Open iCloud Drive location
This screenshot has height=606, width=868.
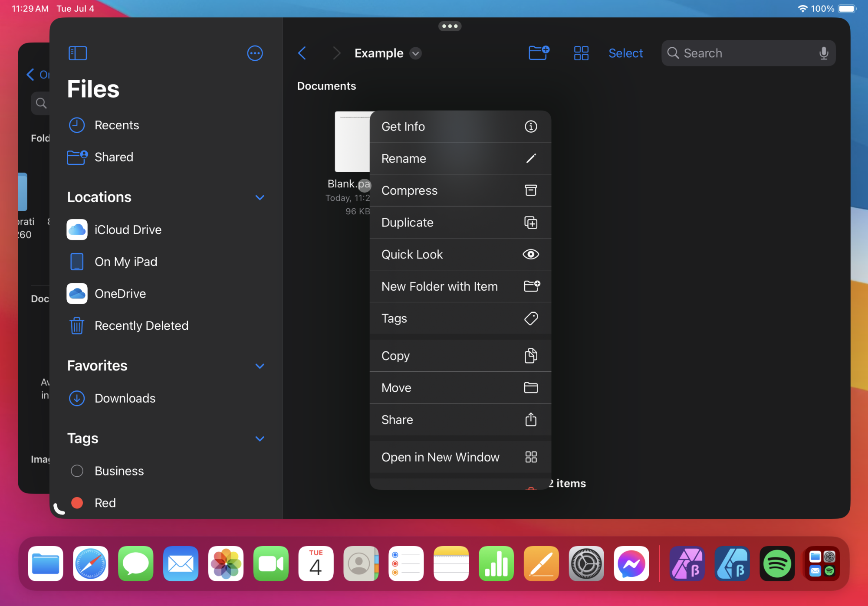[128, 230]
